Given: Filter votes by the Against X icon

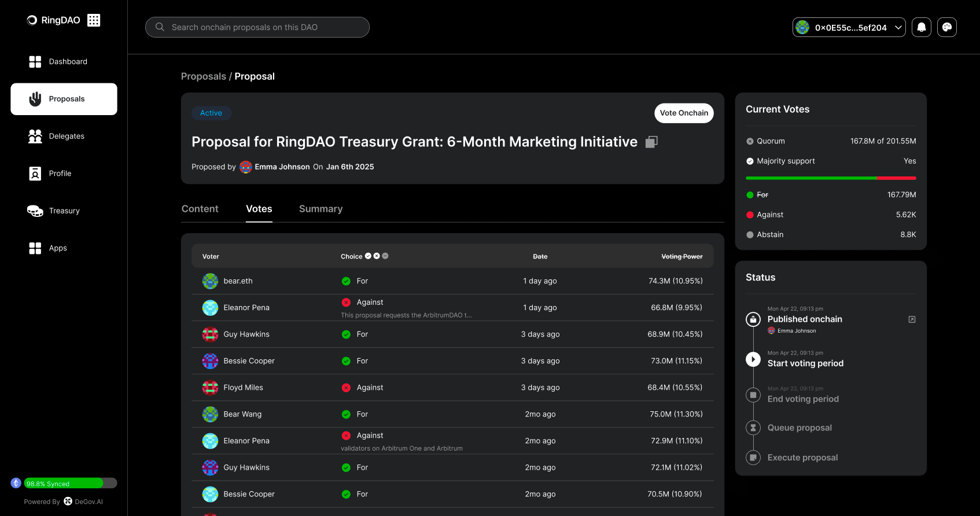Looking at the screenshot, I should coord(377,256).
